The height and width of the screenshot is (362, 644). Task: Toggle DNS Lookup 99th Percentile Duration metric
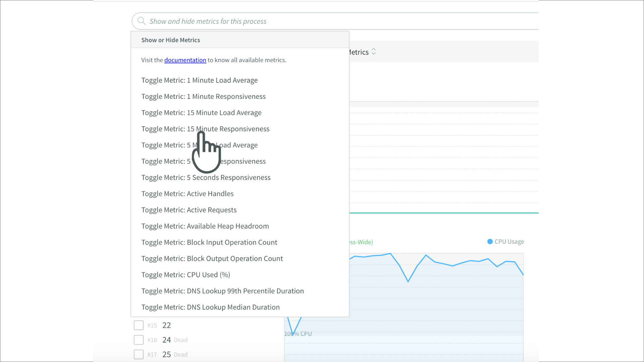[x=222, y=291]
